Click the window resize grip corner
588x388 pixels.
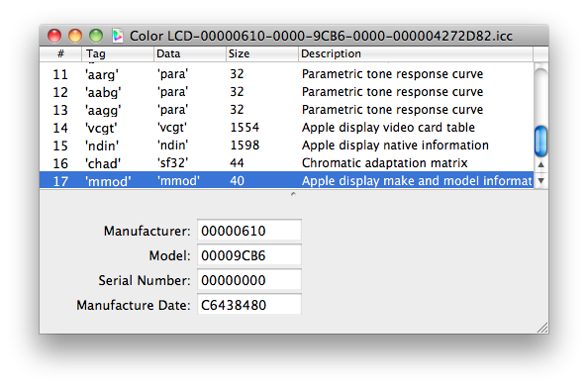point(542,328)
